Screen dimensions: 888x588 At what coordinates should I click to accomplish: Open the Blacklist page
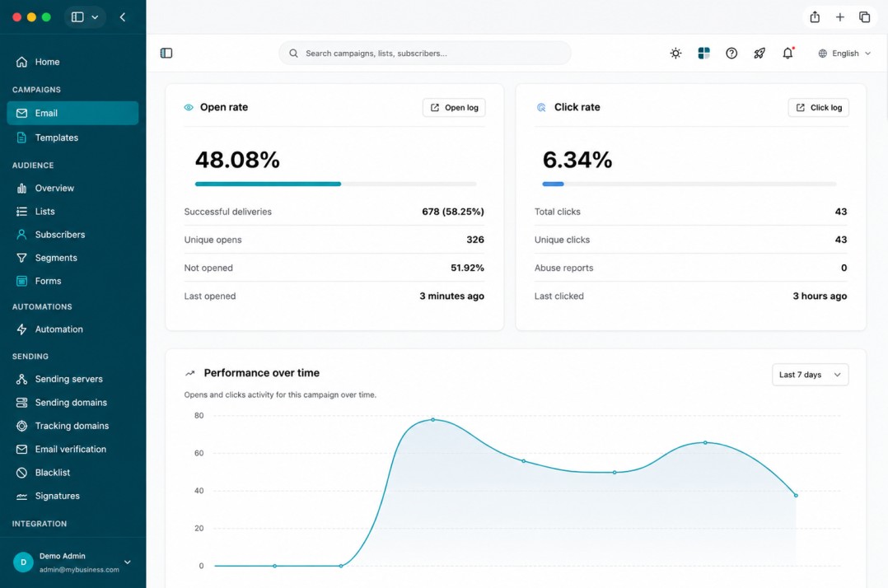point(72,473)
